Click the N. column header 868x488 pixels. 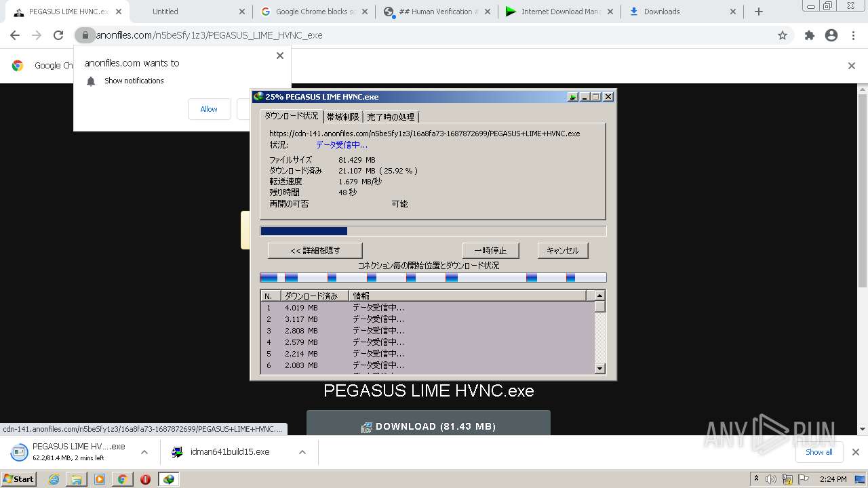tap(271, 296)
